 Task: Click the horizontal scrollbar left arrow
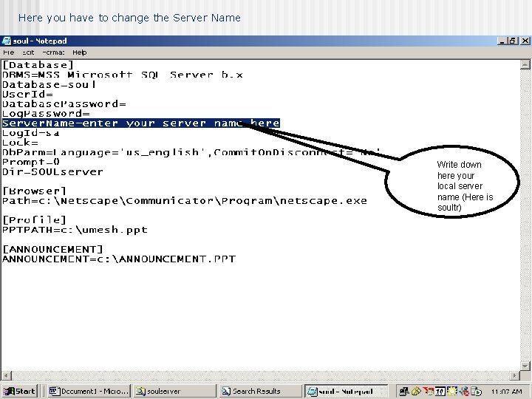(x=7, y=375)
